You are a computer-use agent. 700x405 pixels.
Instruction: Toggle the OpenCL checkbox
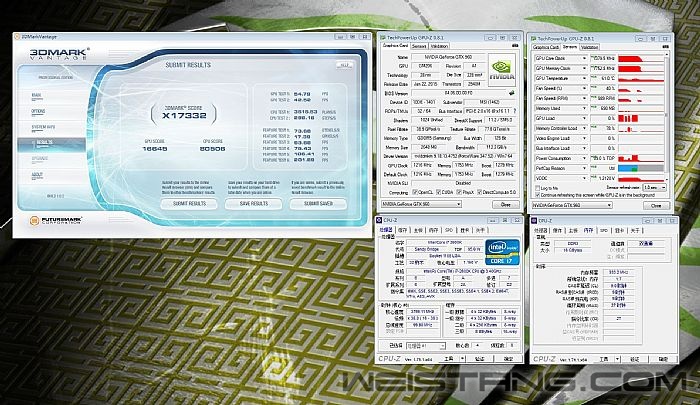click(415, 192)
